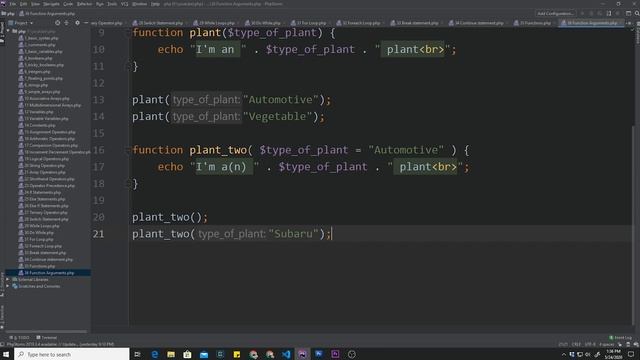
Task: Open the TODO tool window button
Action: click(20, 338)
